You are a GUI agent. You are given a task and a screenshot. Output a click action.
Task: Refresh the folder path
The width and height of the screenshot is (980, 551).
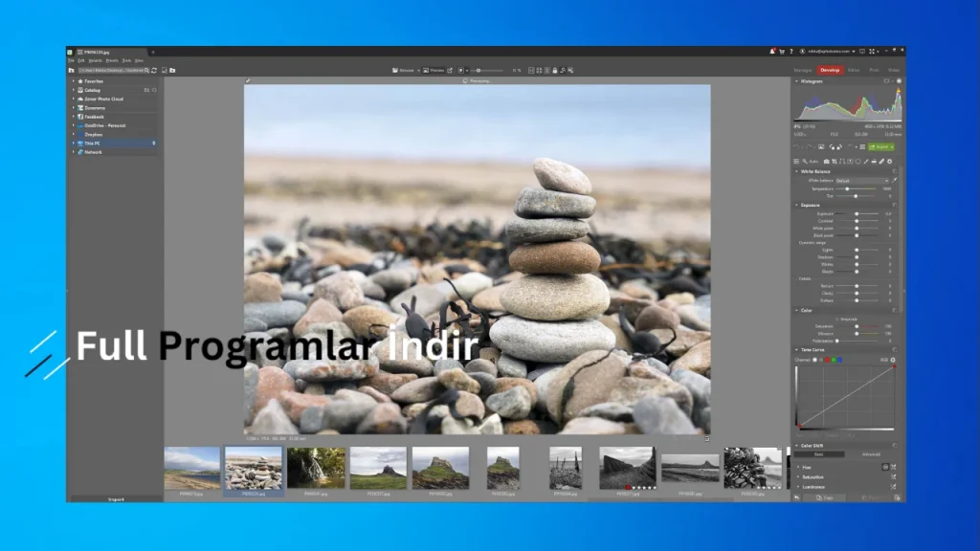tap(154, 70)
